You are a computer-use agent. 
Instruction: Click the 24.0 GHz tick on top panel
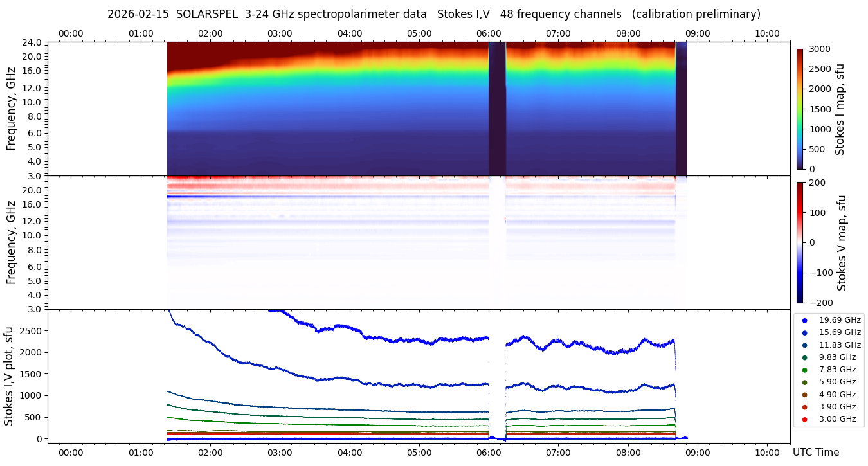click(x=33, y=42)
